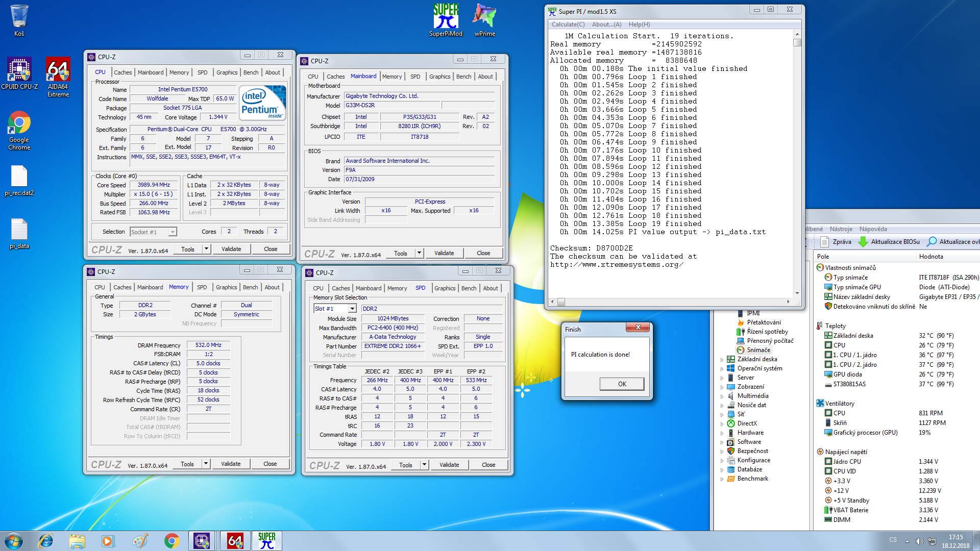The height and width of the screenshot is (551, 980).
Task: Open Windows Media Player from the taskbar
Action: coord(108,541)
